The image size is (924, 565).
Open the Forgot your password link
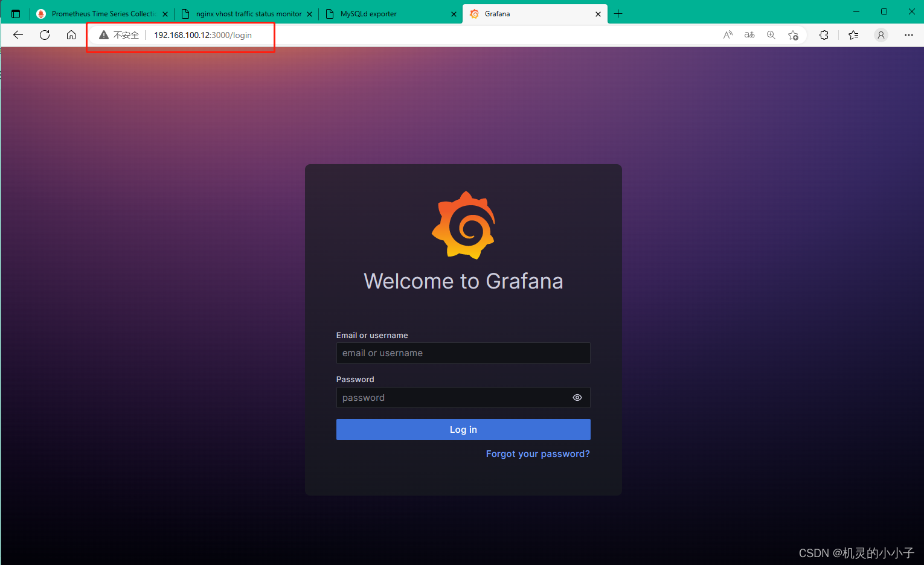[x=537, y=454]
